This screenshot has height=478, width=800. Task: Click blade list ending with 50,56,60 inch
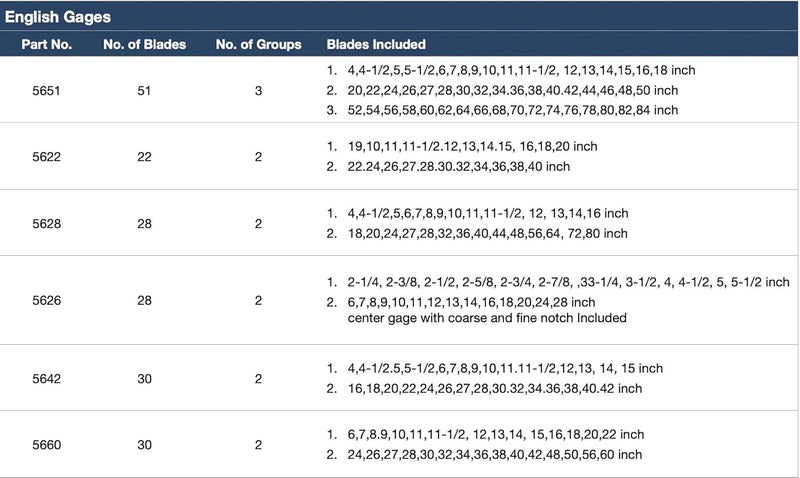click(x=495, y=455)
